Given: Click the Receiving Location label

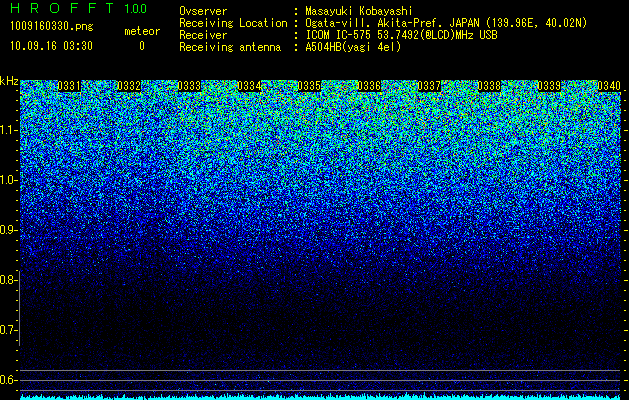Looking at the screenshot, I should (233, 23).
